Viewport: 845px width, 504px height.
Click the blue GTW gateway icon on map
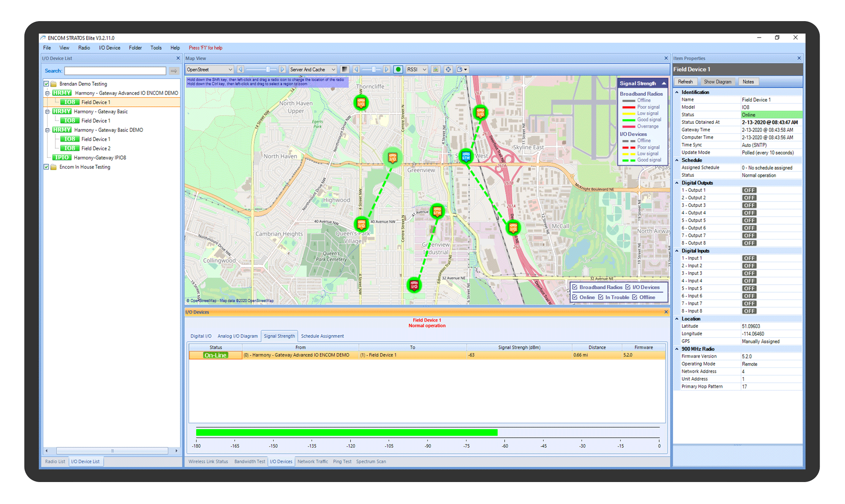coord(466,157)
